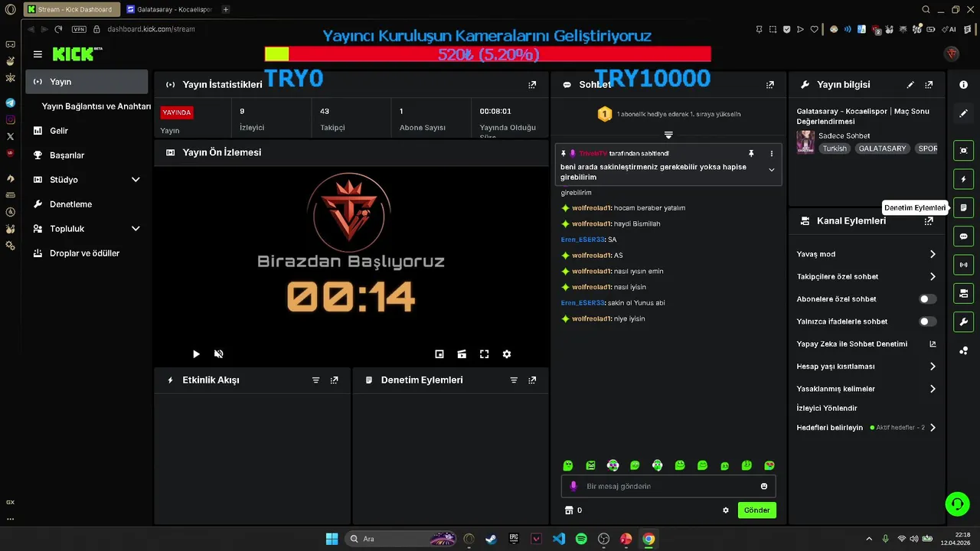This screenshot has width=980, height=551.
Task: Open Telegram in the browser sidebar
Action: pyautogui.click(x=10, y=103)
